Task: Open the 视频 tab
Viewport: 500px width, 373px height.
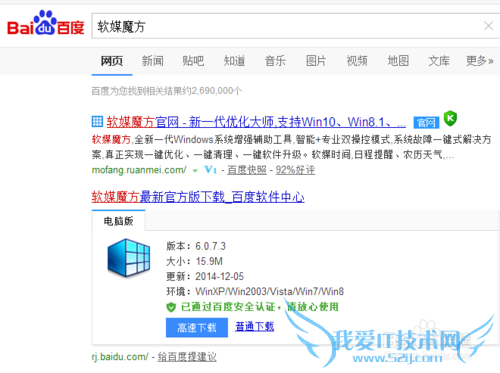Action: coord(357,61)
